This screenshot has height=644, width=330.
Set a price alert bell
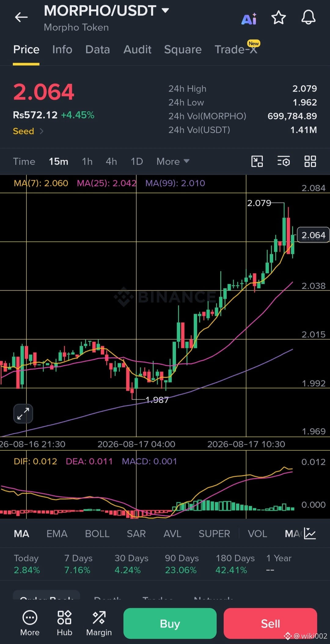pyautogui.click(x=308, y=17)
